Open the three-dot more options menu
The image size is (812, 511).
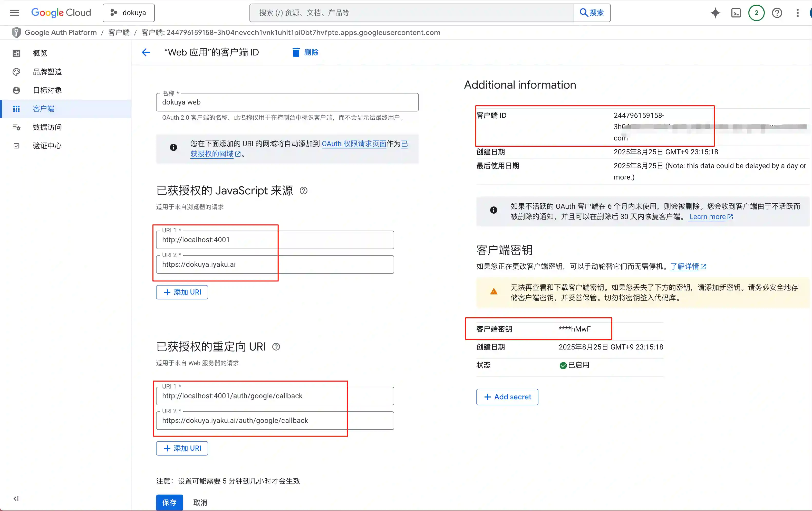(x=798, y=13)
